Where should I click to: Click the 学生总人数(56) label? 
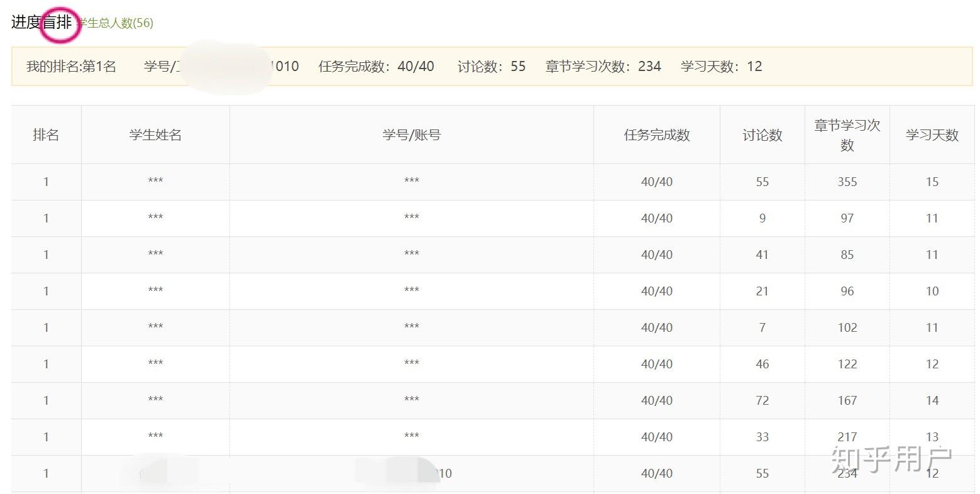tap(116, 23)
